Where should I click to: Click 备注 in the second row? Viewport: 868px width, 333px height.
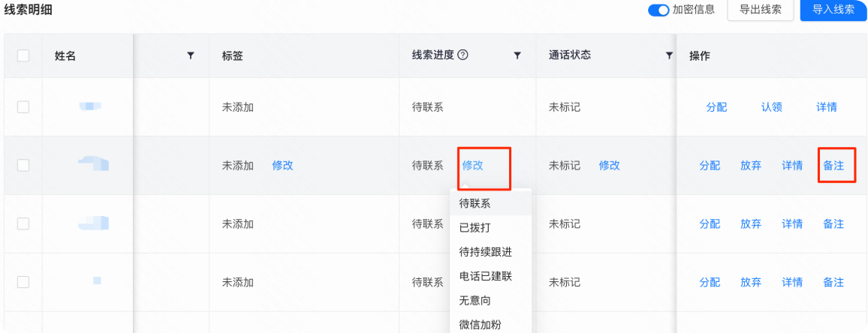pos(833,165)
